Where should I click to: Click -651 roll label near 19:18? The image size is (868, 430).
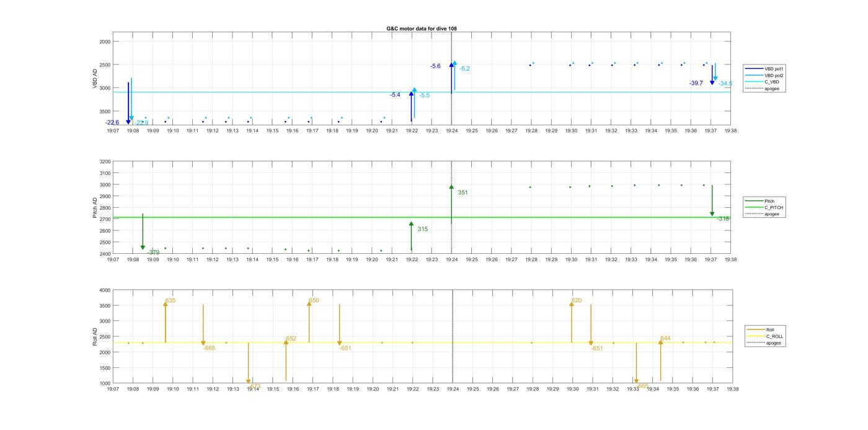[x=345, y=348]
